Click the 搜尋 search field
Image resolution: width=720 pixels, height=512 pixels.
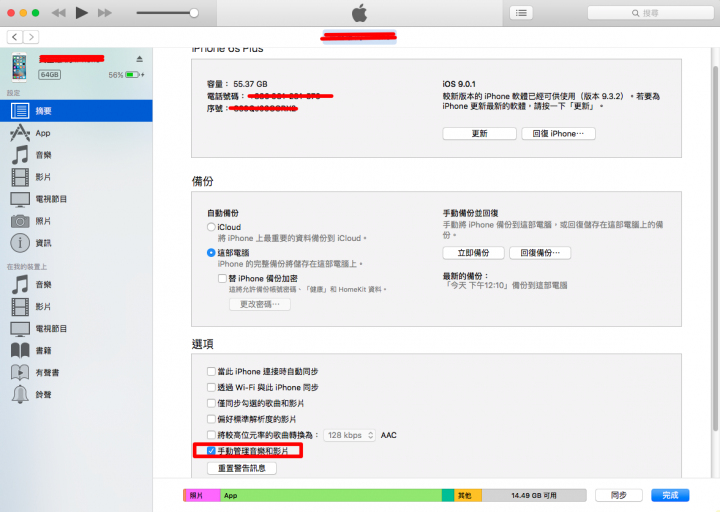point(651,13)
